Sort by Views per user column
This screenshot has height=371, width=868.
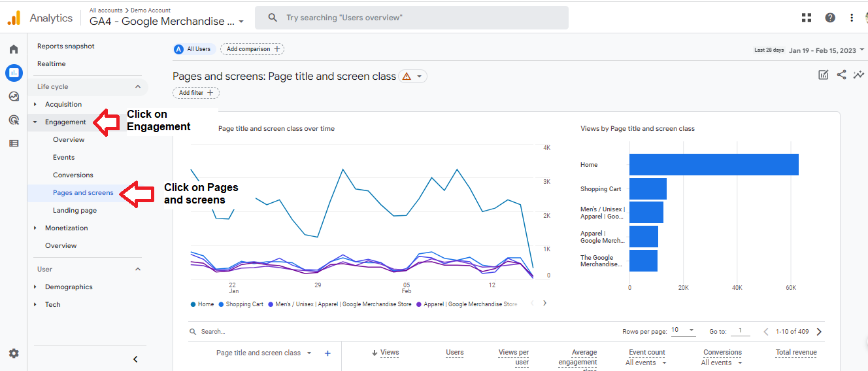[514, 357]
